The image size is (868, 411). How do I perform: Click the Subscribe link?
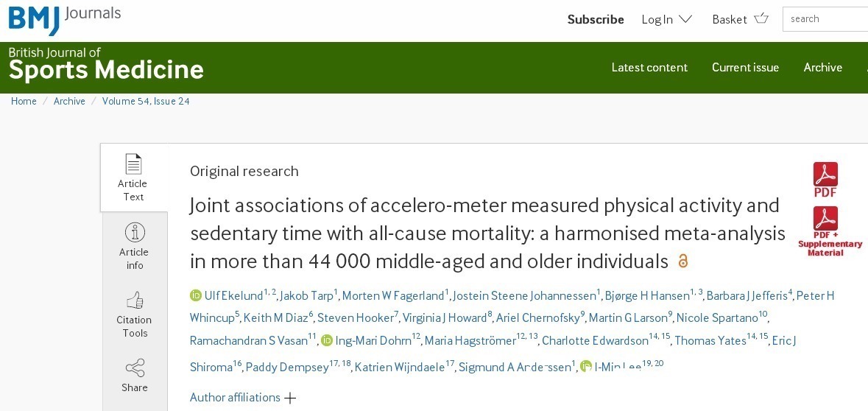tap(595, 19)
